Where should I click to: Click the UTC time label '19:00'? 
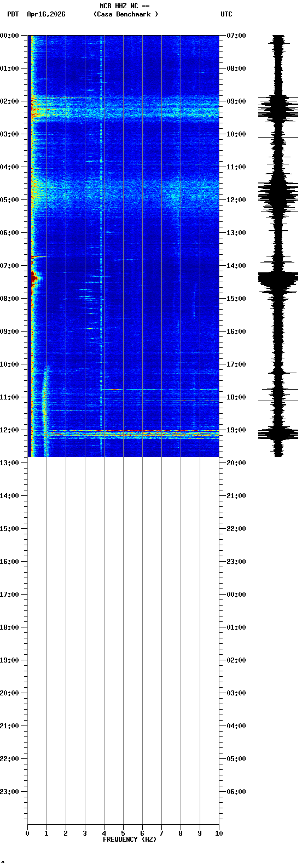point(236,430)
